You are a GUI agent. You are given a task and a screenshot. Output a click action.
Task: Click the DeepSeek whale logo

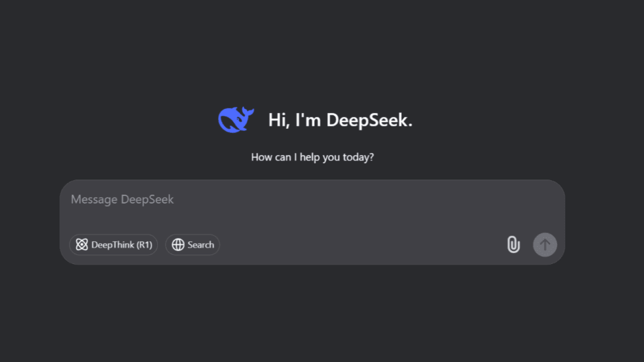(236, 119)
